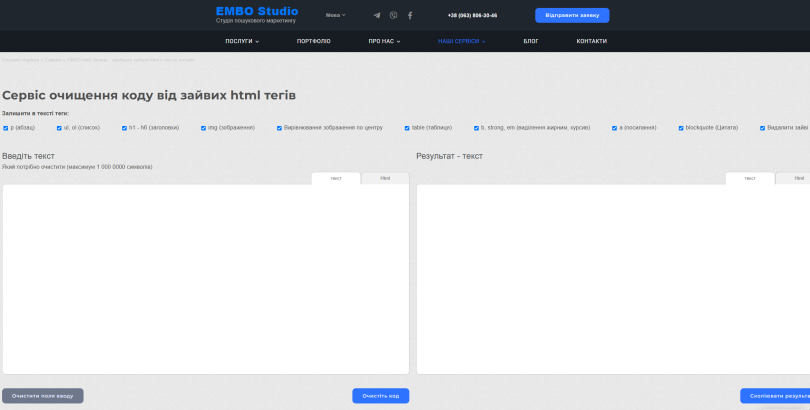810x410 pixels.
Task: Open the 'Головна сторінка' breadcrumb link
Action: coord(20,60)
